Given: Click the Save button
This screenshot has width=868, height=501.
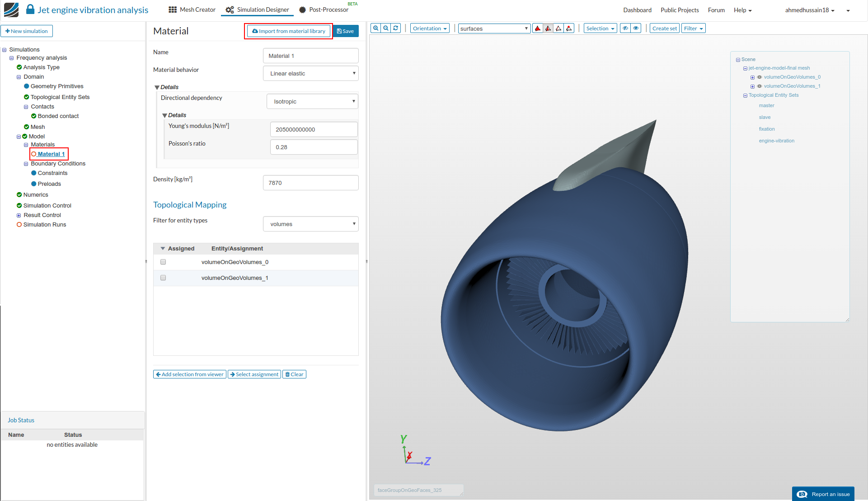Looking at the screenshot, I should [346, 31].
